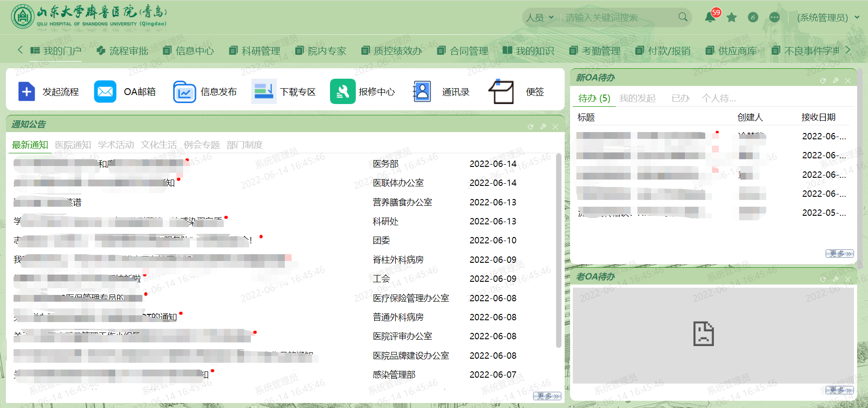Click 更多 button in 新OA待办 panel

pos(840,254)
